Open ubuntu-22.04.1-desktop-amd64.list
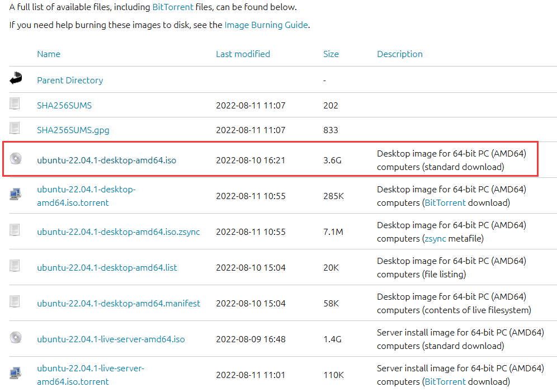557x392 pixels. point(107,268)
